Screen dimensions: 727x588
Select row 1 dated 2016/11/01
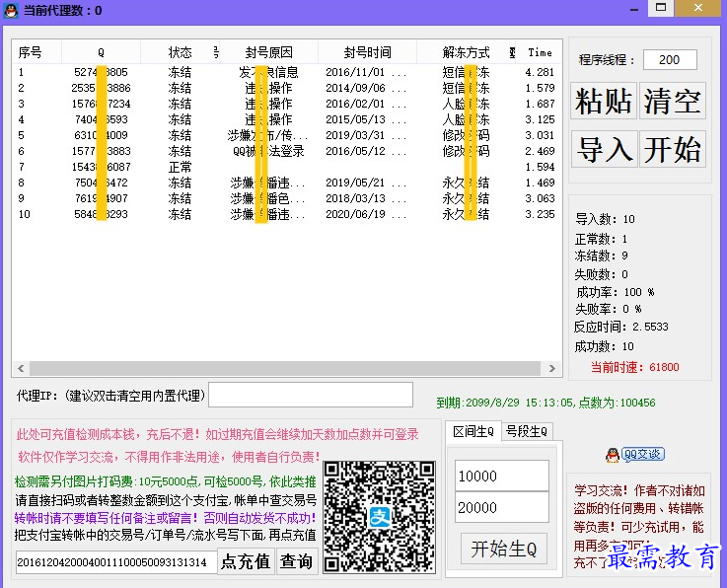[286, 72]
